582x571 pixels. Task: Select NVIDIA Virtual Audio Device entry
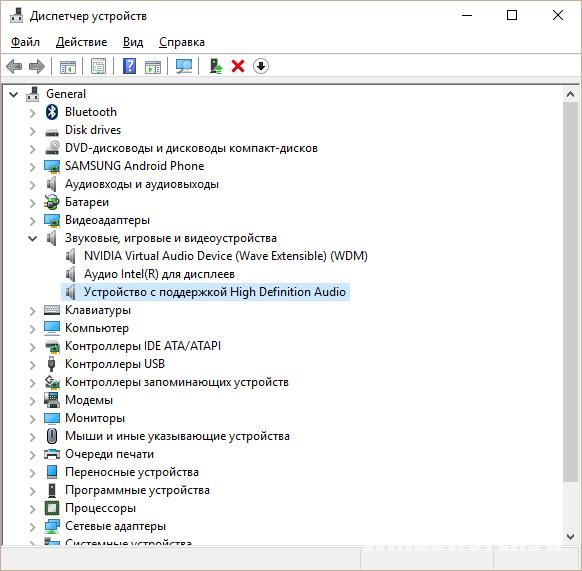pyautogui.click(x=226, y=256)
